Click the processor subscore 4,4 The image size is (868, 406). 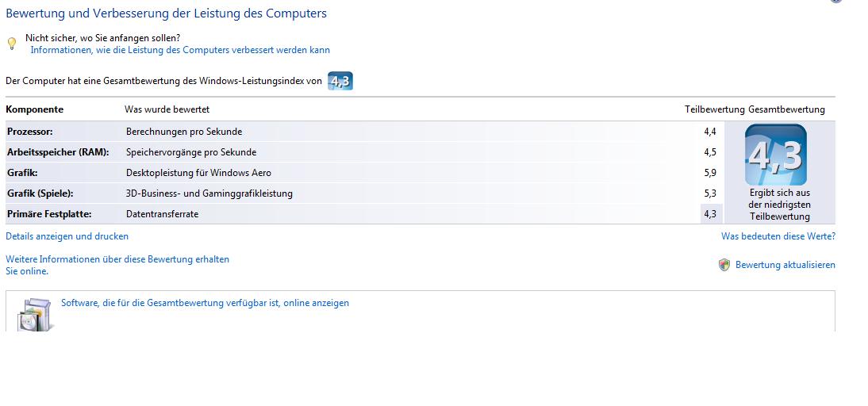[x=710, y=132]
